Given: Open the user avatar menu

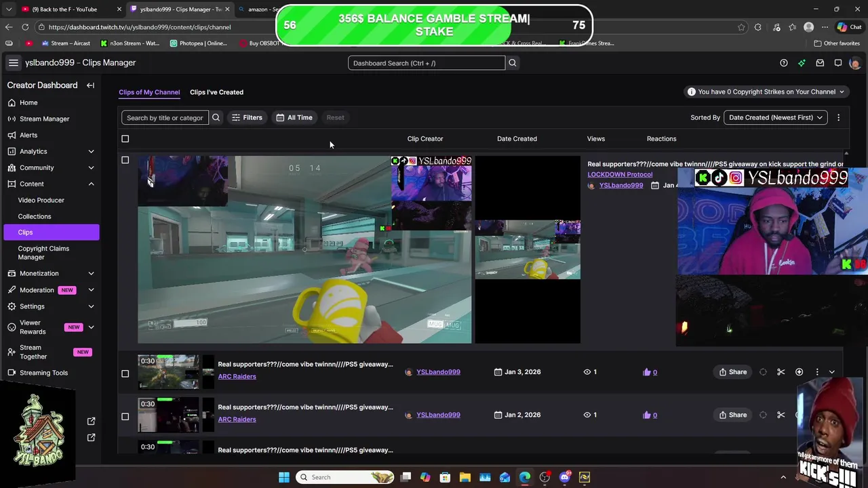Looking at the screenshot, I should pyautogui.click(x=855, y=63).
